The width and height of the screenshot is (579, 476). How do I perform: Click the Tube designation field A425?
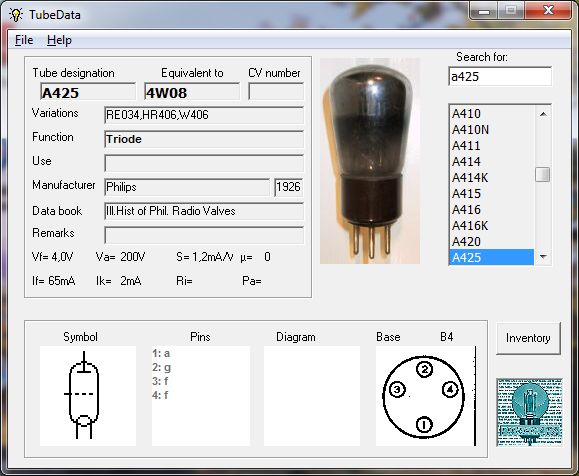coord(88,92)
